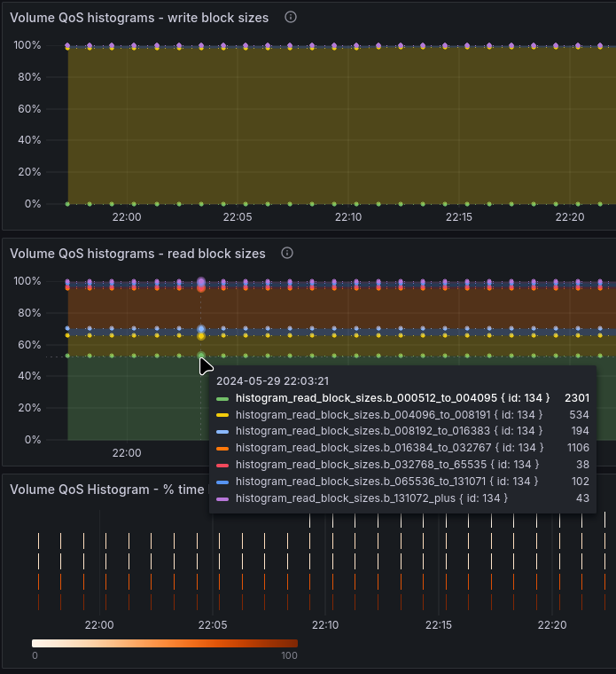Open the Volume QoS Histogram % time panel title
Viewport: 616px width, 674px height.
(x=109, y=490)
